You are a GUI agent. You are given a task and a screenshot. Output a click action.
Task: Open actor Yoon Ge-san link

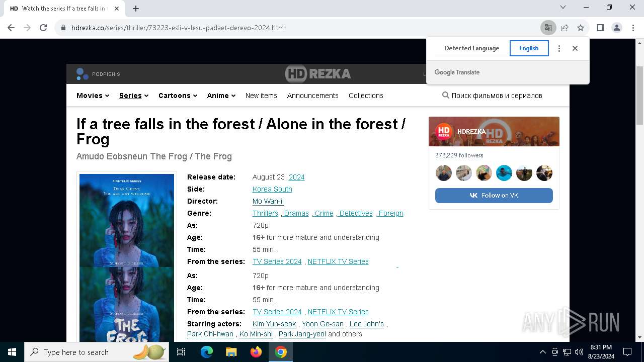click(323, 324)
